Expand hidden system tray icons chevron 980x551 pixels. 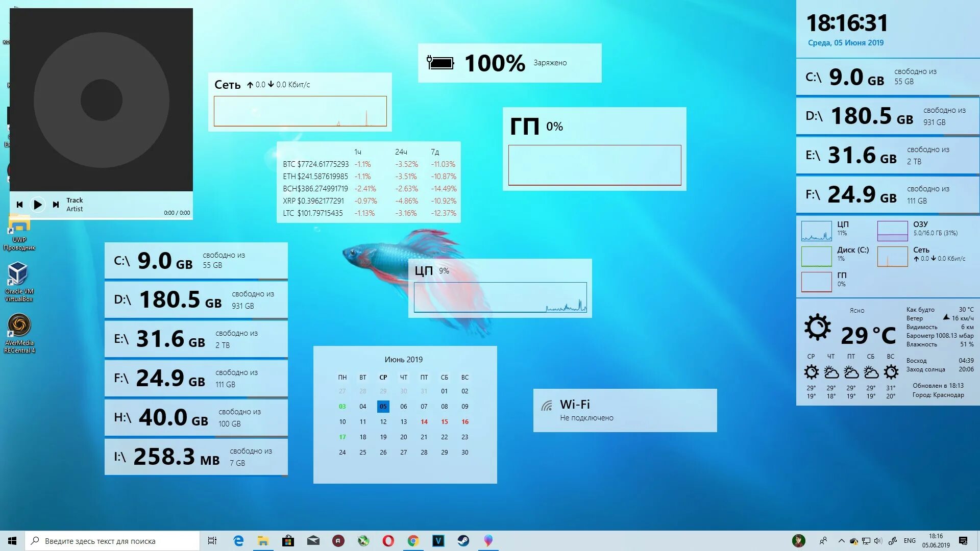click(841, 541)
